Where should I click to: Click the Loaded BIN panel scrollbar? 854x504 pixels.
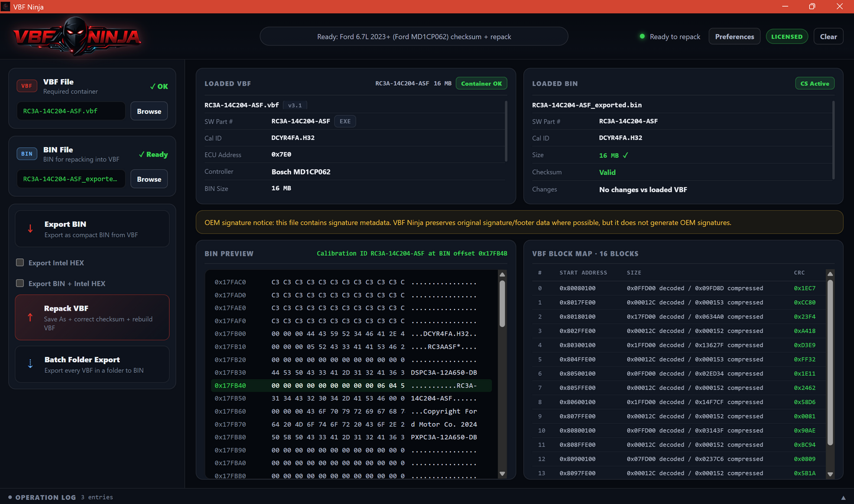pos(833,139)
